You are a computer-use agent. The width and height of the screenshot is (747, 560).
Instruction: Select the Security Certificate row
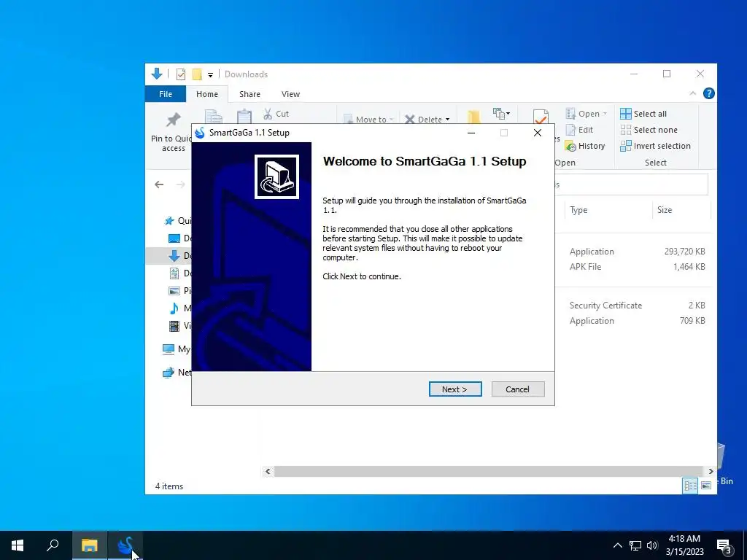coord(637,306)
